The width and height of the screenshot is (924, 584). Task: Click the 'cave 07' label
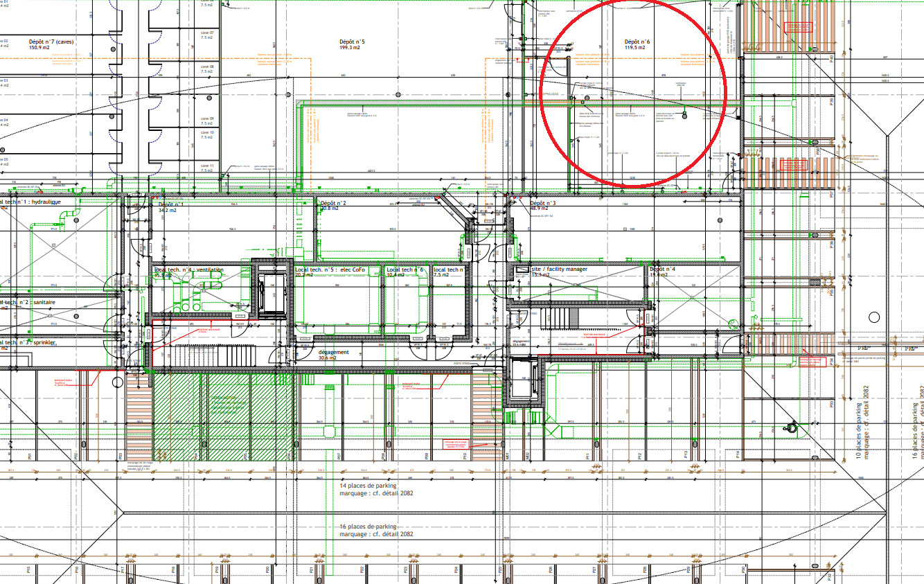click(207, 33)
